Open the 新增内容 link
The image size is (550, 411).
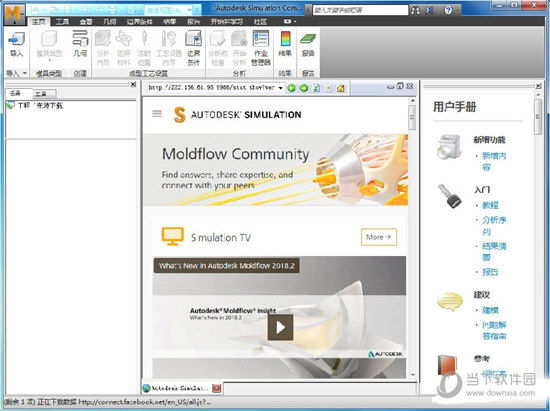point(494,161)
